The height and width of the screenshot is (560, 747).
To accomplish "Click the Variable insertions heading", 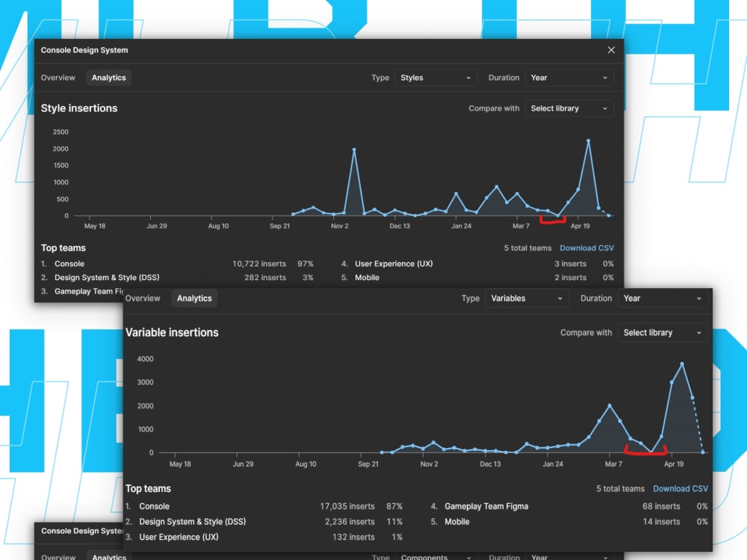I will [172, 332].
